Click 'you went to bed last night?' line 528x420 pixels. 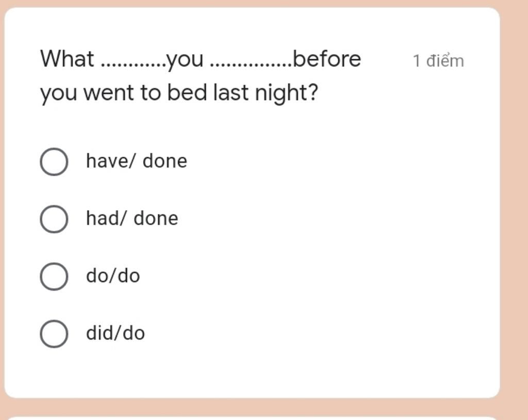179,93
